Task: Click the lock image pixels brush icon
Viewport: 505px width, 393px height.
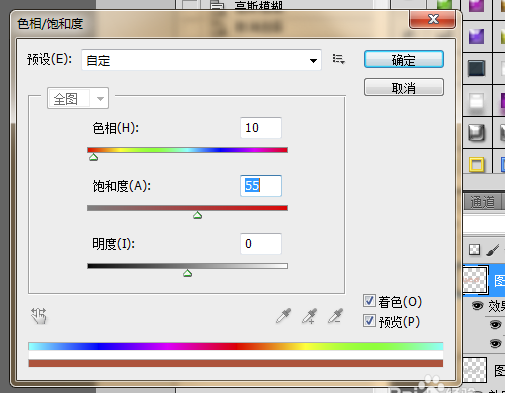Action: (492, 250)
